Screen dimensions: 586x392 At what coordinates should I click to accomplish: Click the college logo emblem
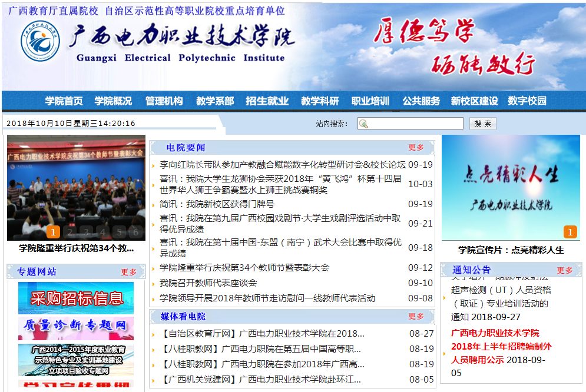(x=40, y=41)
